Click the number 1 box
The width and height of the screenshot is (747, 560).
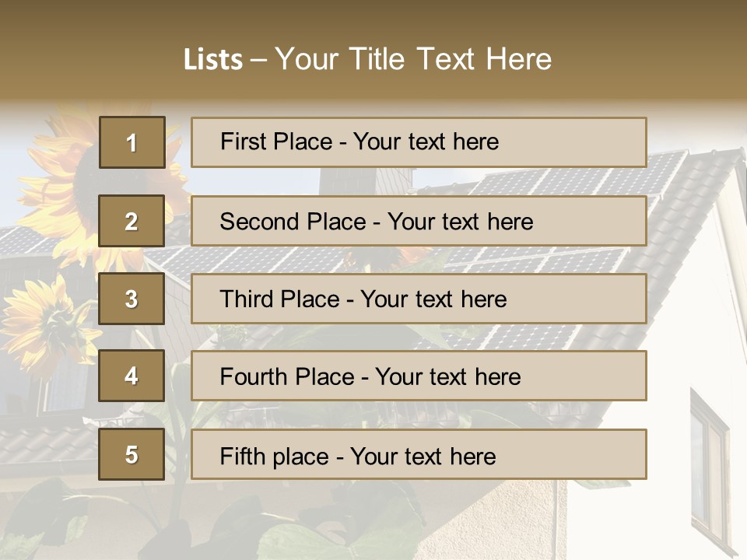point(132,142)
